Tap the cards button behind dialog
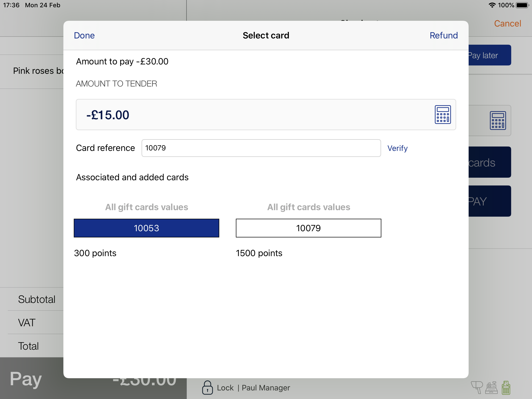 [489, 162]
